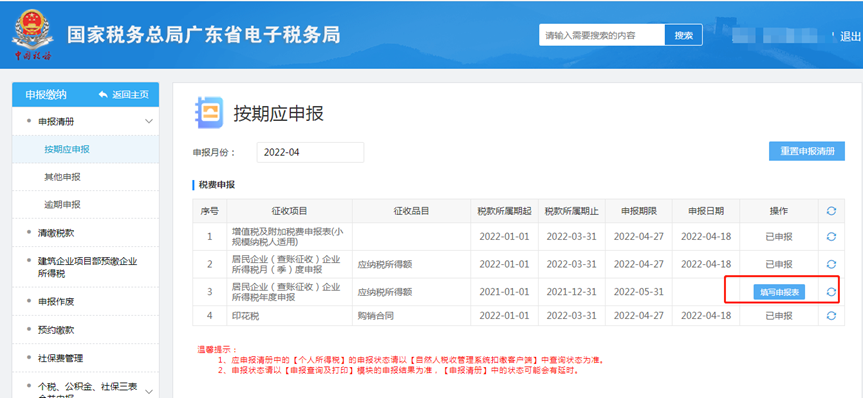The height and width of the screenshot is (398, 863).
Task: Click 填写申报表 button in row 3
Action: point(779,292)
